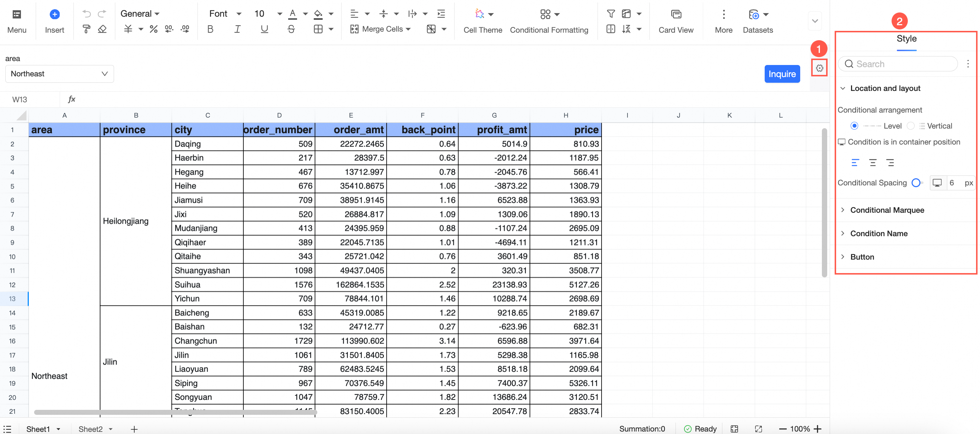Viewport: 980px width, 434px height.
Task: Select the Vertical arrangement radio button
Action: pyautogui.click(x=910, y=126)
